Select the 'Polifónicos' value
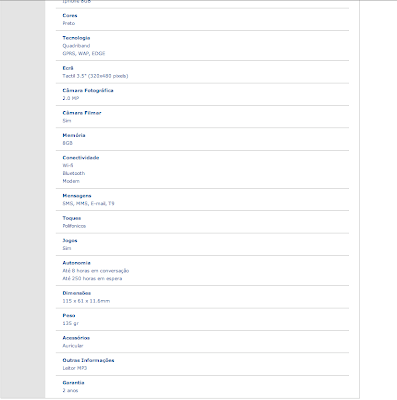Screen dimensions: 397x400 [x=74, y=226]
